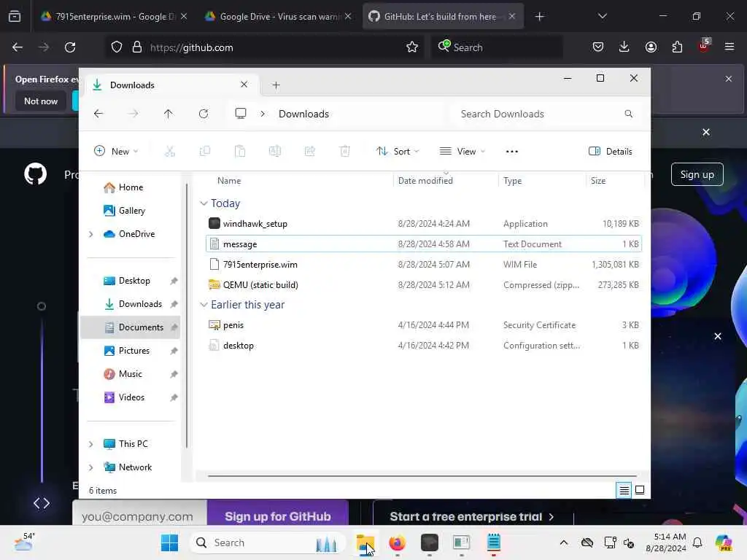Open a new Firefox tab
This screenshot has width=747, height=560.
[x=539, y=16]
